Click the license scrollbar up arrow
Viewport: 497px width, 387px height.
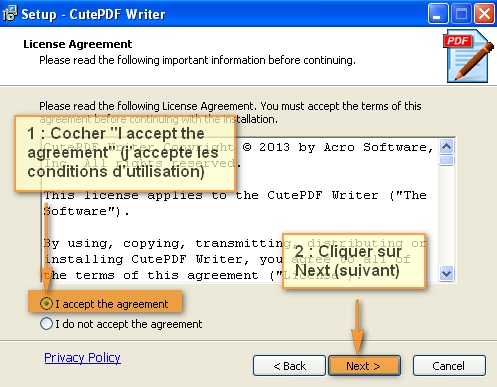(x=446, y=146)
